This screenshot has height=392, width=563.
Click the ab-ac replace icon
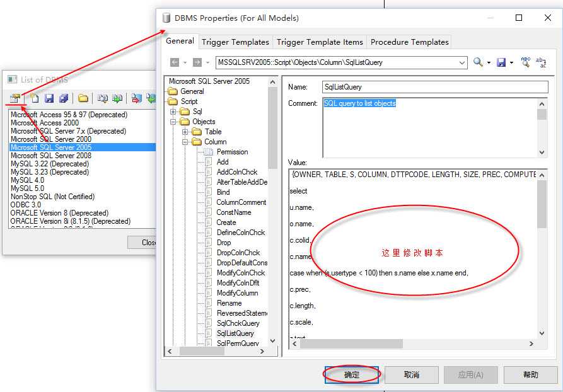point(541,62)
